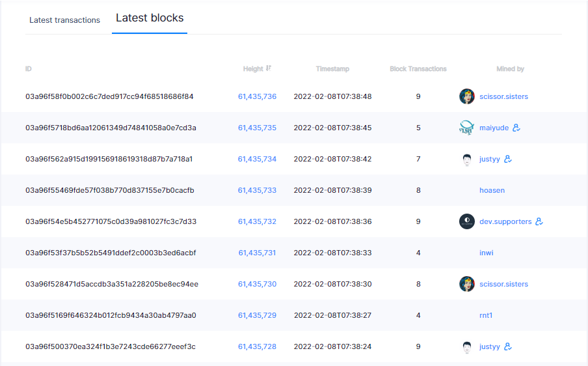Click block ID starting 03a96f58f0b0

[x=109, y=96]
